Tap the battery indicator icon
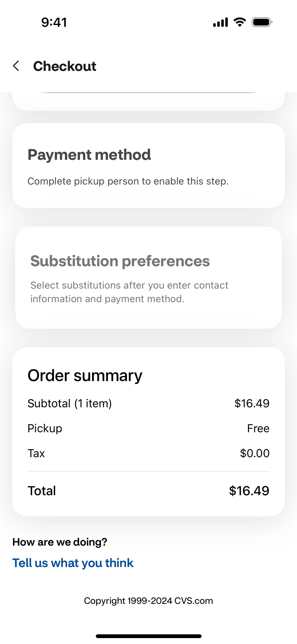This screenshot has height=644, width=297. pos(262,22)
